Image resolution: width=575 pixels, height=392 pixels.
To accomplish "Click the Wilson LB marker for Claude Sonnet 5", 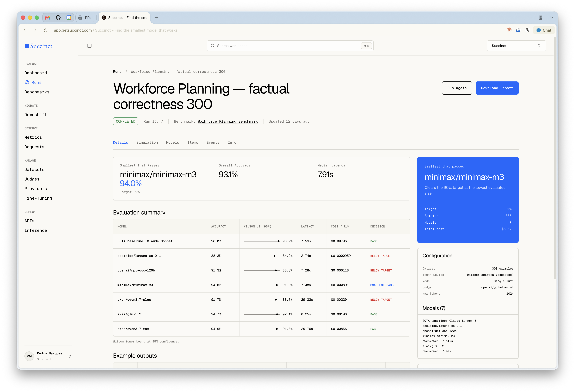I will (x=278, y=241).
